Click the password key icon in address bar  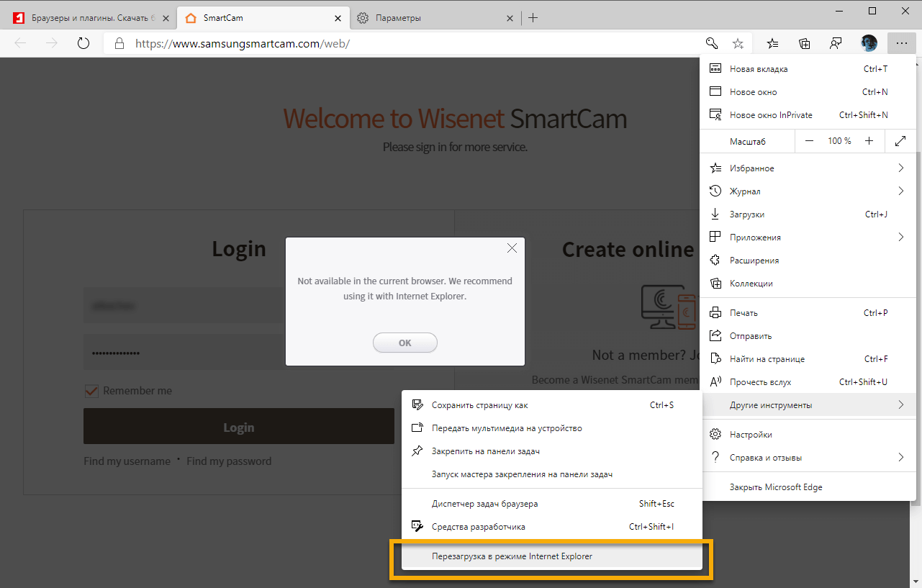click(x=712, y=43)
